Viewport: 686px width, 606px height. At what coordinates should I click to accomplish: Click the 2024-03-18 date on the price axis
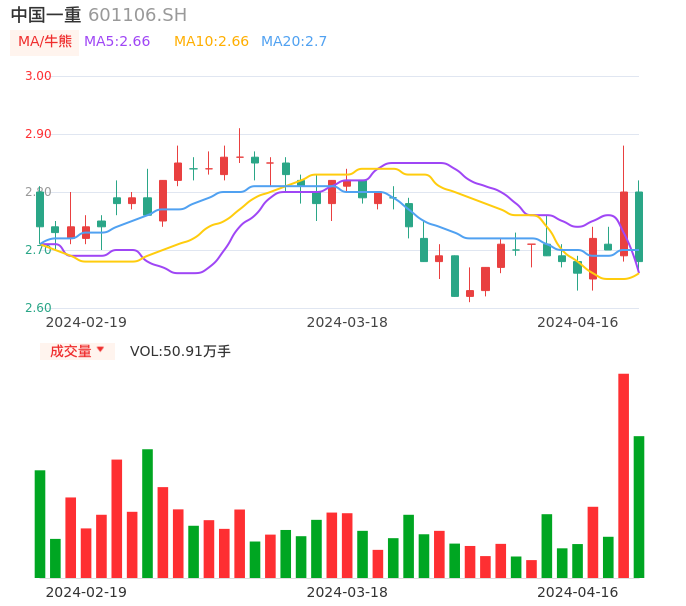coord(347,322)
